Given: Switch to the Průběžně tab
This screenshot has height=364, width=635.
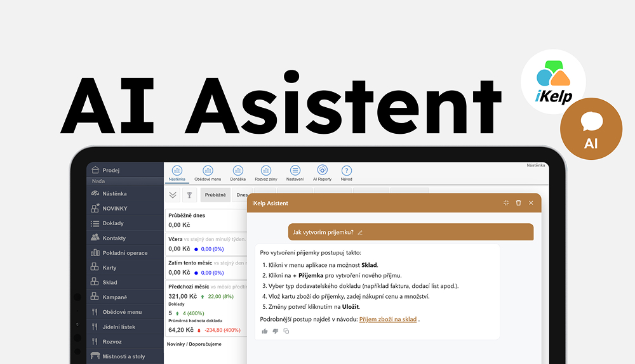Looking at the screenshot, I should (215, 195).
